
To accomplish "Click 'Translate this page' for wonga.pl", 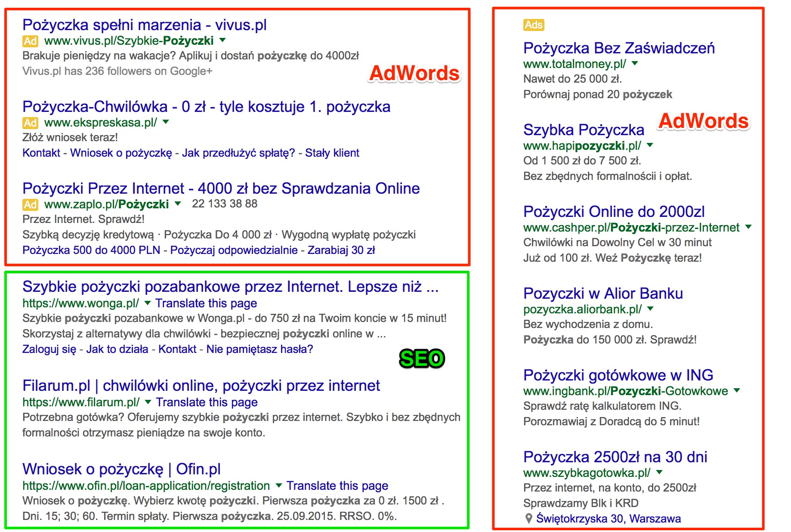I will point(206,303).
